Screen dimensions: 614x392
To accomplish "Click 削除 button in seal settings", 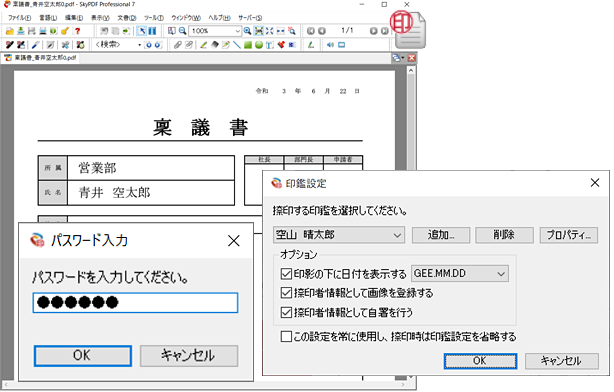I will point(504,235).
